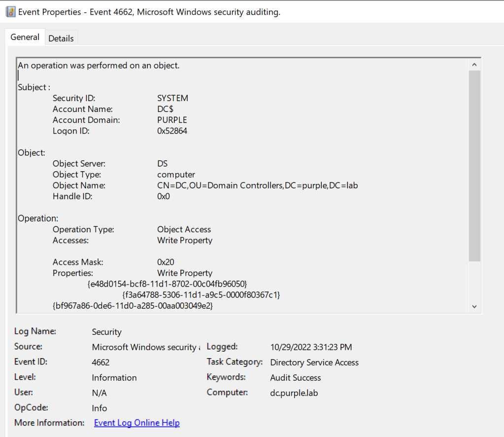Screen dimensions: 504x437
Task: Click the OpCode value Info
Action: [99, 408]
